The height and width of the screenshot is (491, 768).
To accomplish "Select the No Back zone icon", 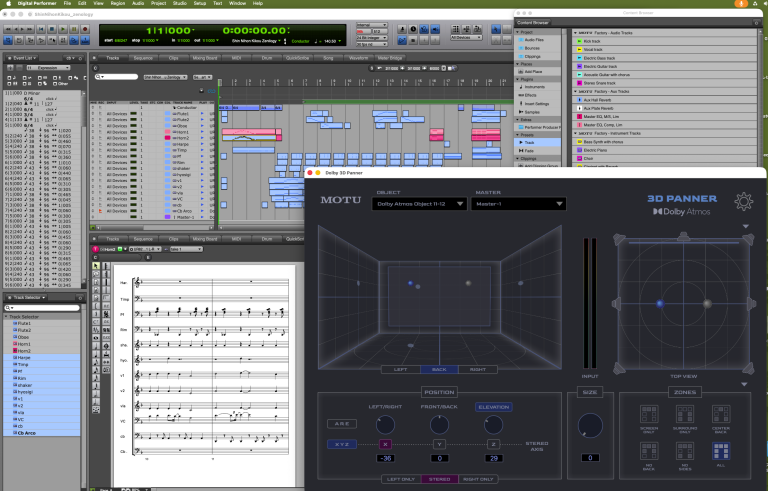I will tap(649, 451).
